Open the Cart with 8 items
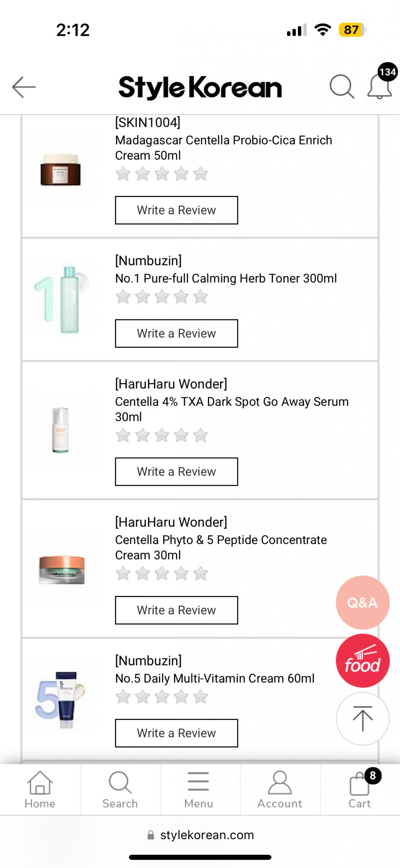This screenshot has height=868, width=400. 360,790
